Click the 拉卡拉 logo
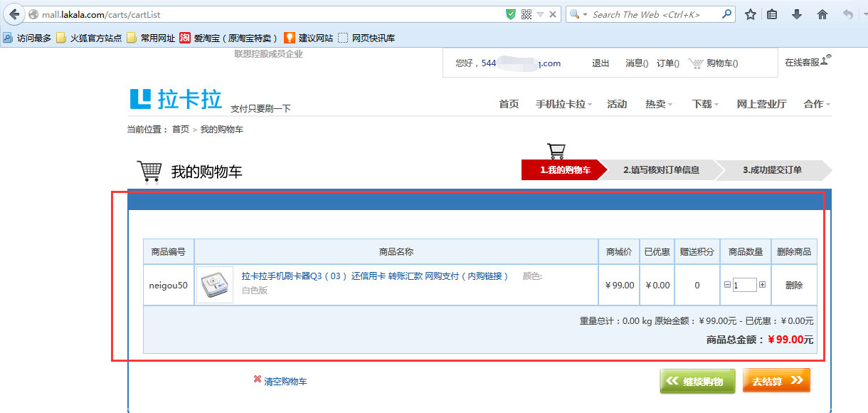This screenshot has width=868, height=413. [x=176, y=99]
